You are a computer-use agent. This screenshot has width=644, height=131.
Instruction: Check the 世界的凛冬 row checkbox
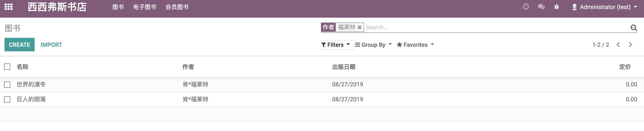[x=7, y=84]
